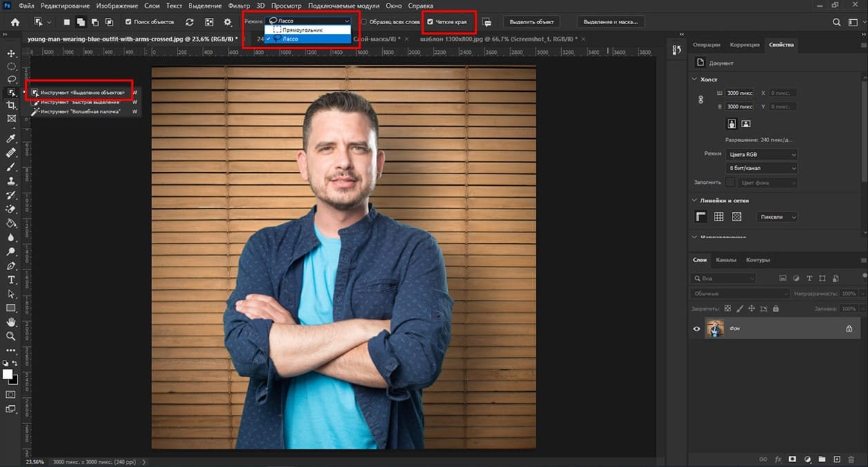Select the Horizontal Type tool
Viewport: 868px width, 467px height.
11,280
